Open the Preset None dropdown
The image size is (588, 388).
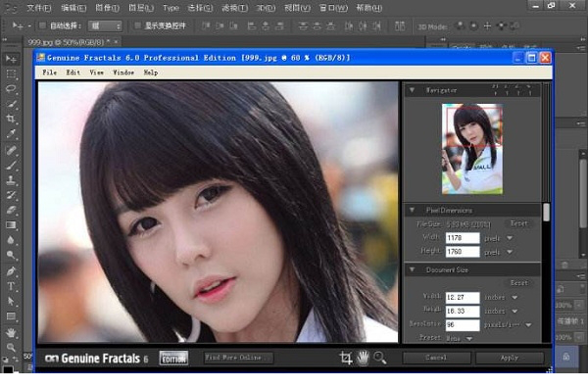469,338
